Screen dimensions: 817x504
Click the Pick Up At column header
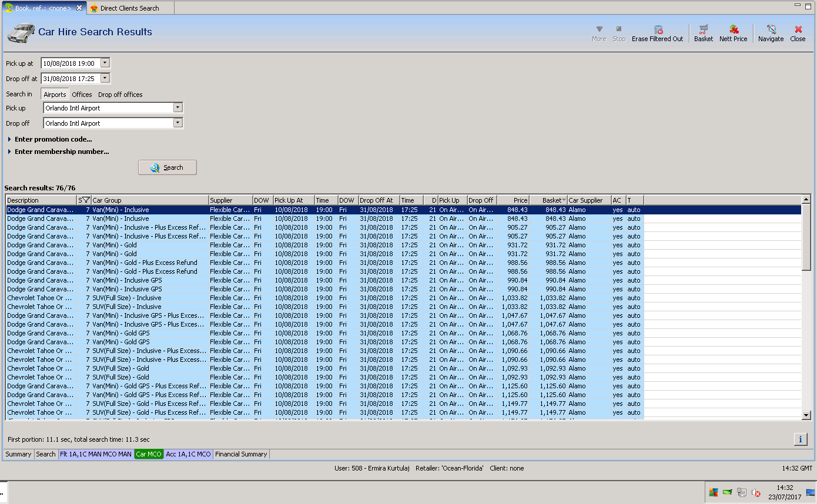tap(293, 200)
